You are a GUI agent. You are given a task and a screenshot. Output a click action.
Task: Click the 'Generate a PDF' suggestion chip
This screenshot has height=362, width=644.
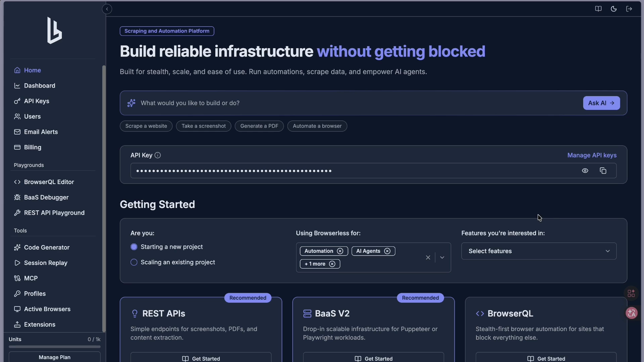pyautogui.click(x=259, y=126)
